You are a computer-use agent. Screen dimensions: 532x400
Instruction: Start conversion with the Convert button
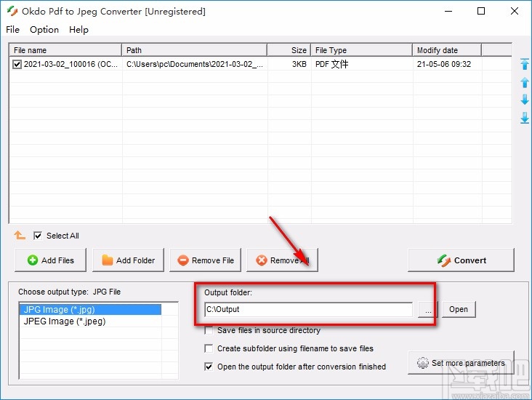461,260
